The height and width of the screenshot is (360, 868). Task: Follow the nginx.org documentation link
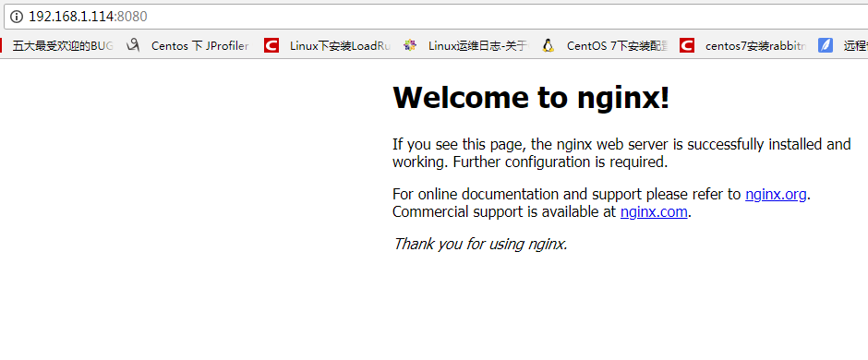pos(776,195)
